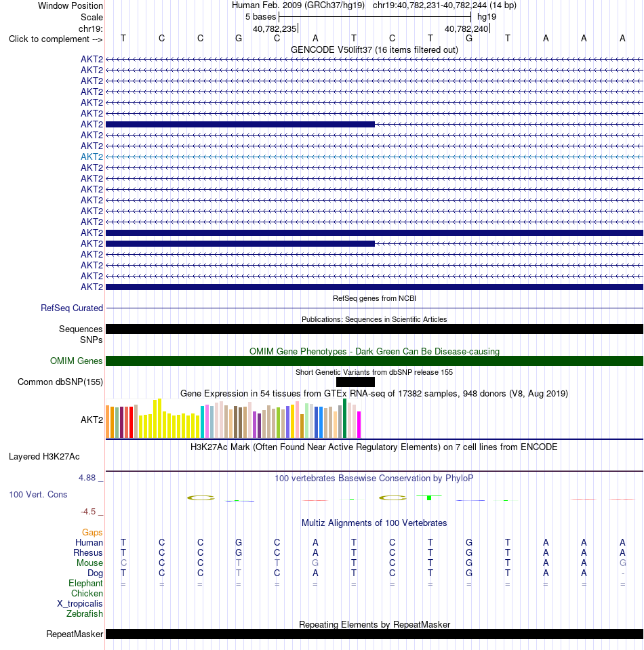Screen dimensions: 644x650
Task: Click the dark green OMIM Genes bar
Action: coord(374,361)
